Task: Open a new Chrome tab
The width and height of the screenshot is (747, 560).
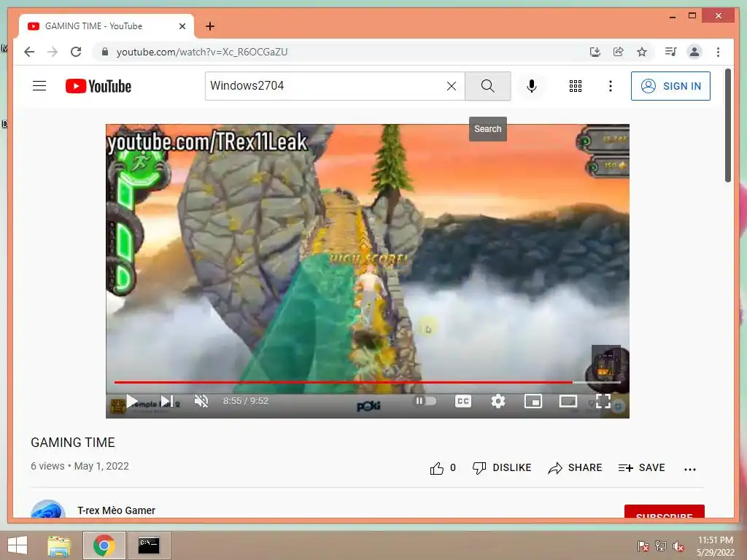Action: click(210, 26)
